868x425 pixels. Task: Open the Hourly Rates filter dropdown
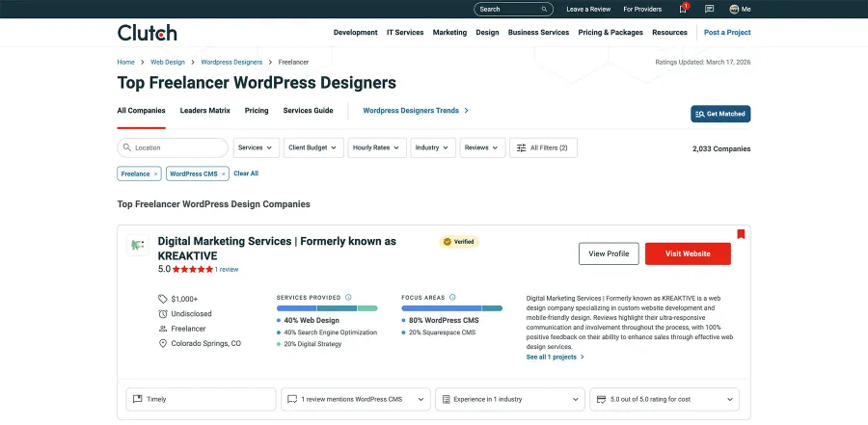pyautogui.click(x=377, y=147)
